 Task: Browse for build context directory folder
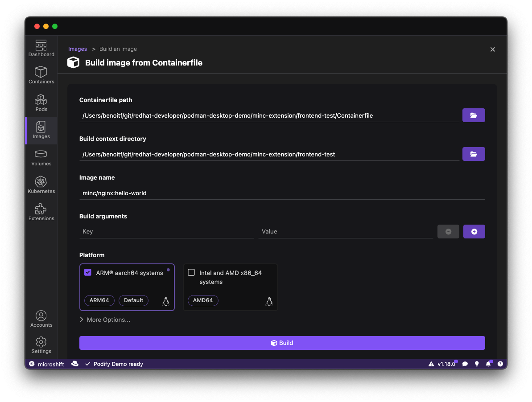click(474, 154)
